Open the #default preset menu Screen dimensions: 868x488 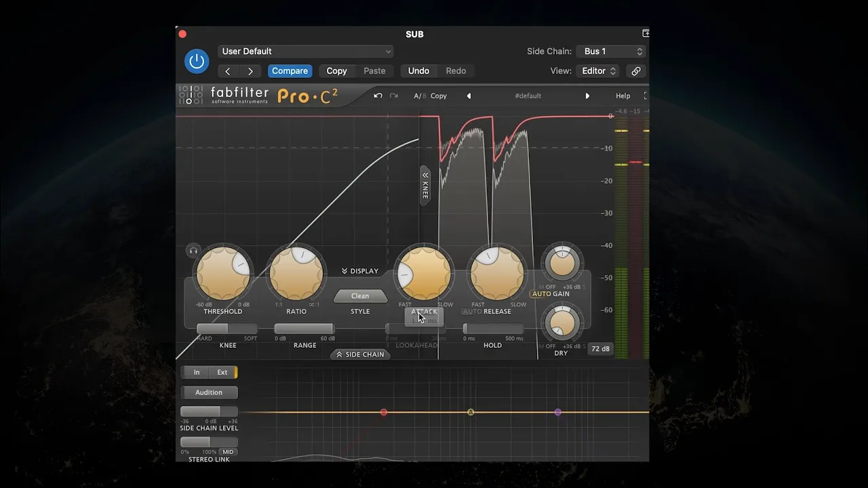pyautogui.click(x=528, y=96)
